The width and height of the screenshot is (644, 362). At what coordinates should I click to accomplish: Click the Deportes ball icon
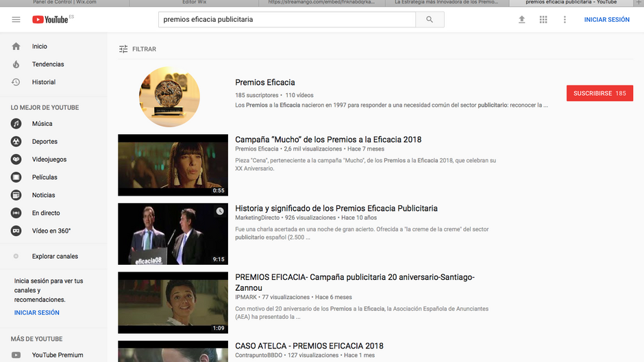[16, 142]
